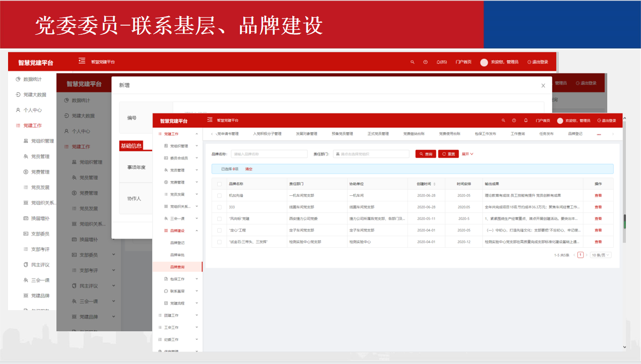
Task: Open the 10条/页 page size dropdown
Action: 601,255
